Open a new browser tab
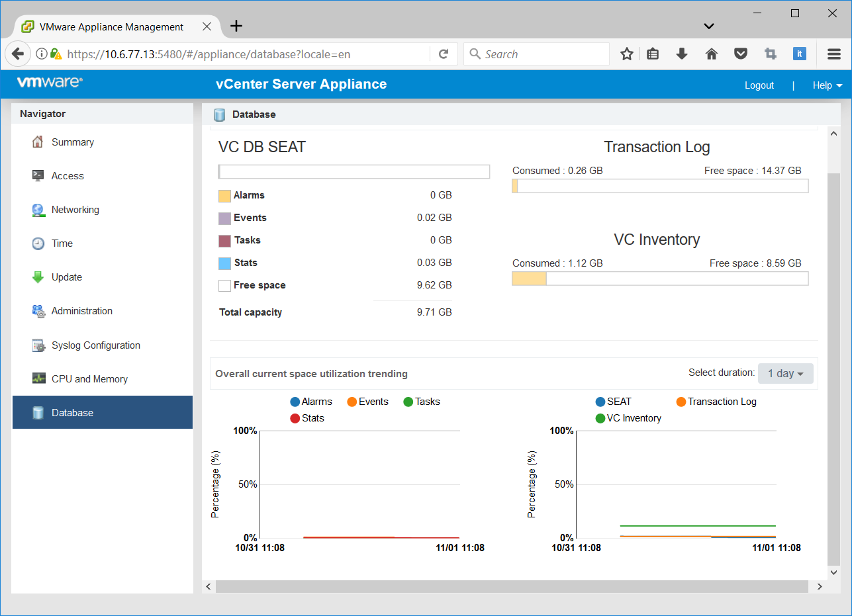The width and height of the screenshot is (852, 616). [236, 26]
